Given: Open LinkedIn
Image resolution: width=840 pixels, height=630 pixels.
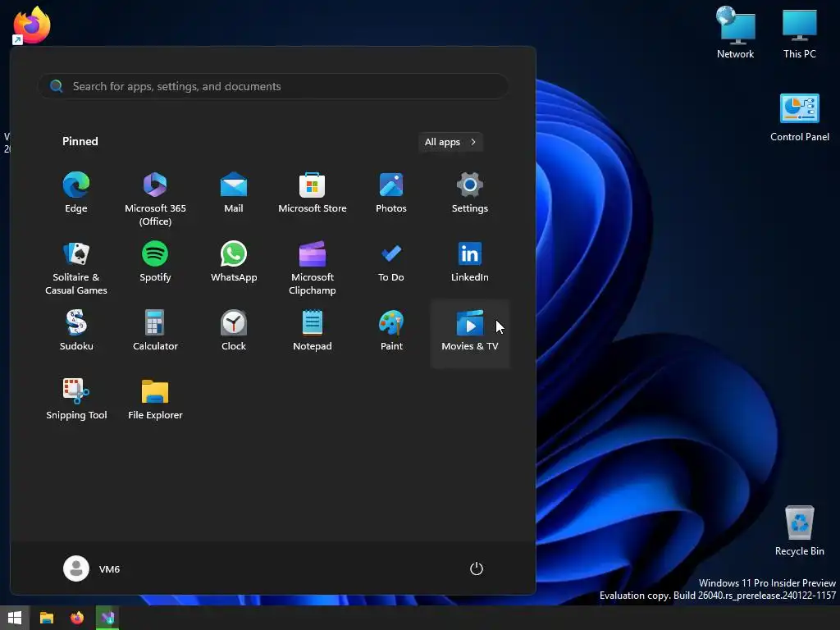Looking at the screenshot, I should click(x=470, y=262).
